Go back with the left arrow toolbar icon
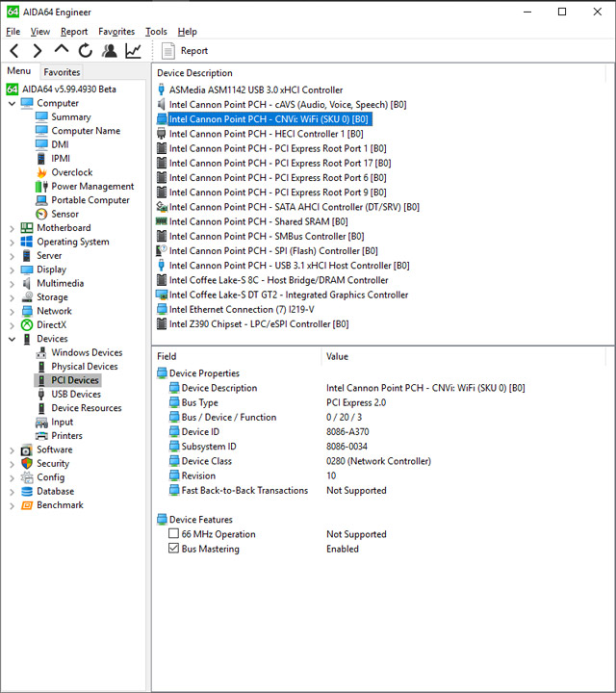616x693 pixels. pos(14,51)
